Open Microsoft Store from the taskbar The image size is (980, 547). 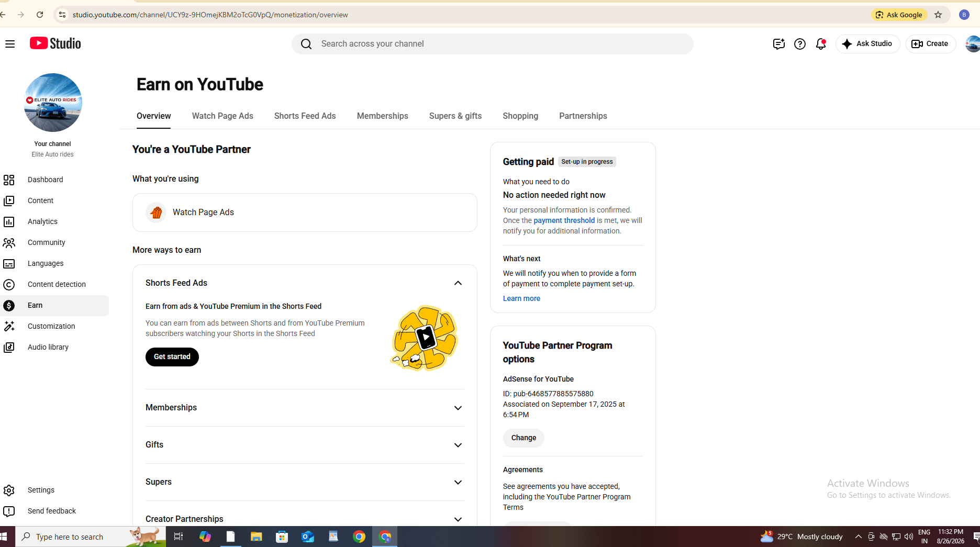[282, 537]
